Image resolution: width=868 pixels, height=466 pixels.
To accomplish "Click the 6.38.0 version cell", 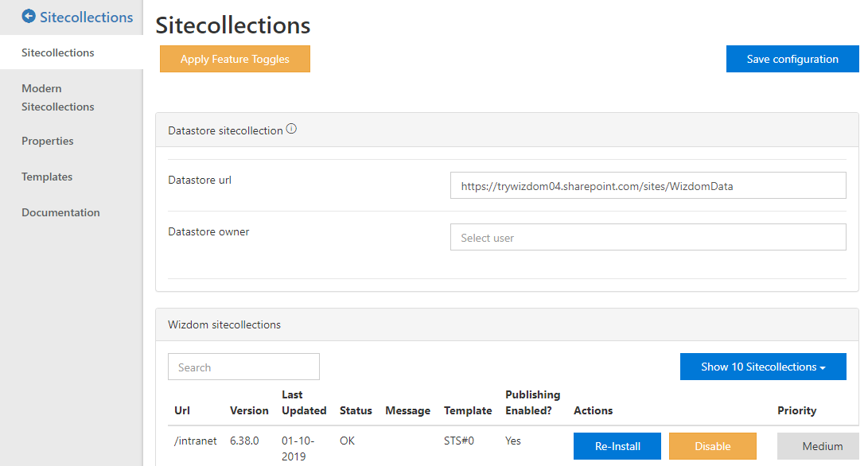I will click(244, 441).
